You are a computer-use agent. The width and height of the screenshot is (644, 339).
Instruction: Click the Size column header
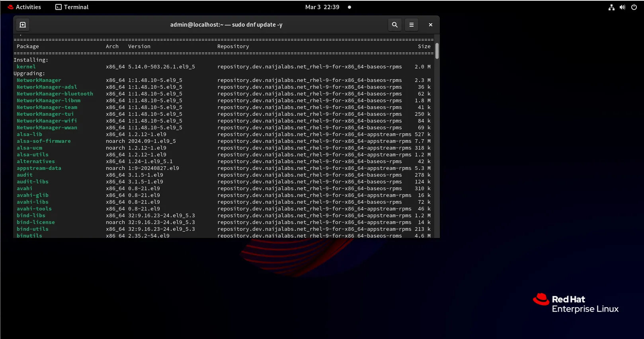click(x=424, y=47)
